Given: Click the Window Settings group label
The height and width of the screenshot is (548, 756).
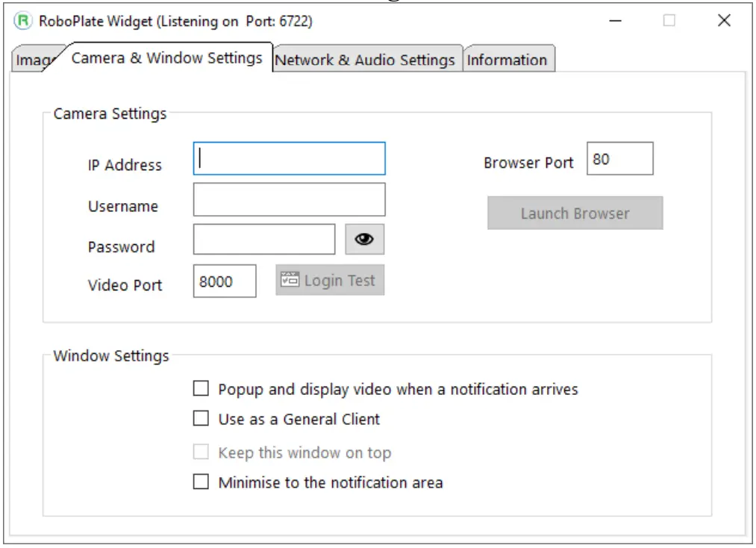Looking at the screenshot, I should click(111, 356).
